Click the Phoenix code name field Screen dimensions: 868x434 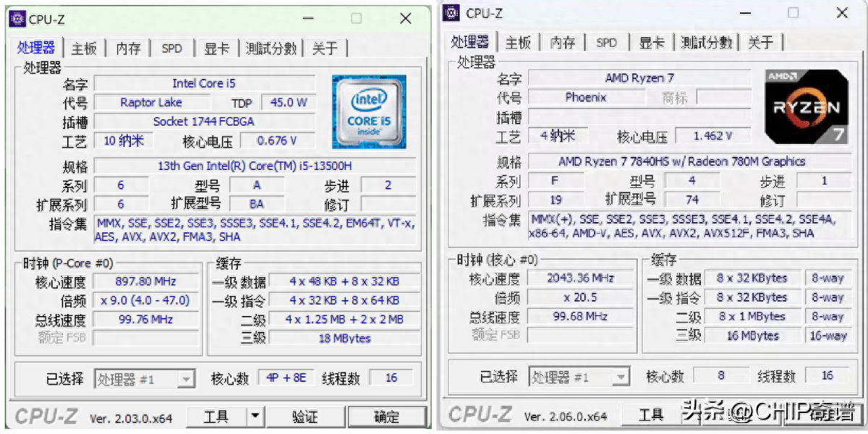click(585, 97)
